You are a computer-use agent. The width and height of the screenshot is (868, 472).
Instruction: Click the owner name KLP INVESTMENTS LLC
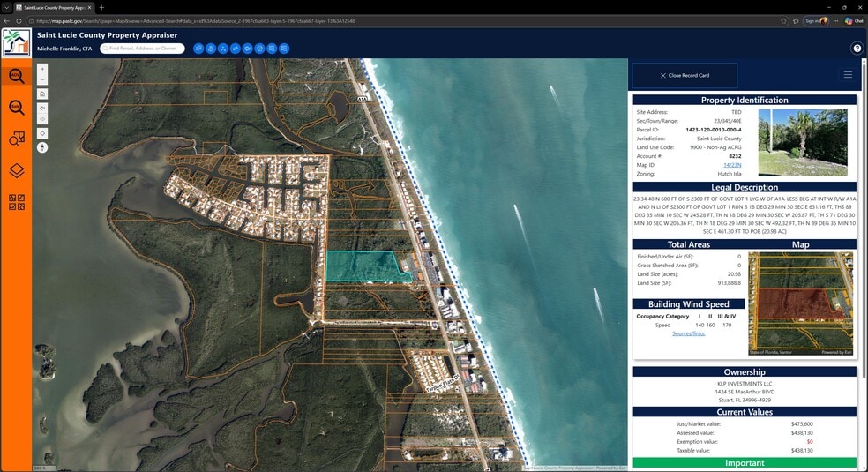[745, 384]
